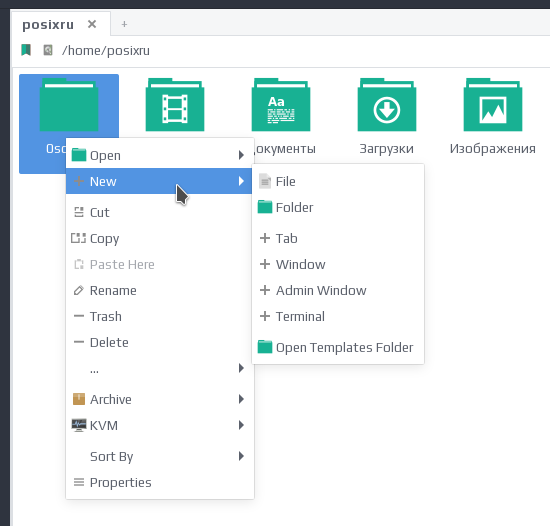Create a new Folder from submenu
The width and height of the screenshot is (550, 526).
(x=338, y=207)
